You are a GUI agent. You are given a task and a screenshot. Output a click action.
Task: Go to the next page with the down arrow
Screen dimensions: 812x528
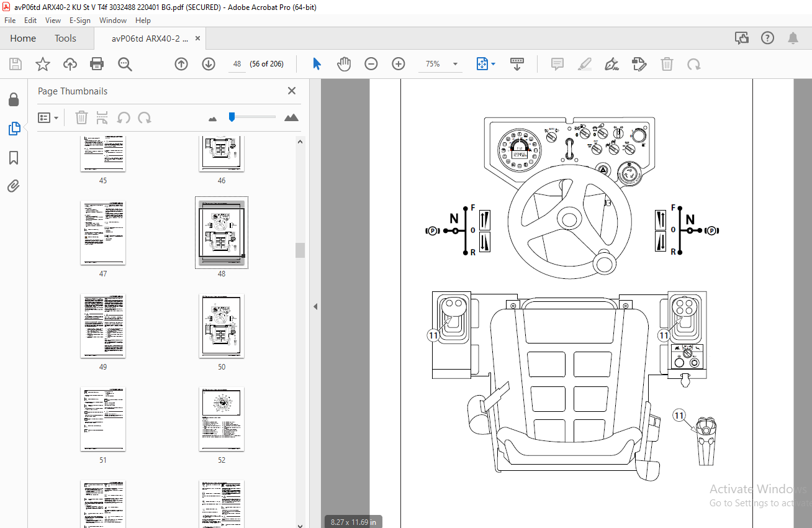click(209, 64)
